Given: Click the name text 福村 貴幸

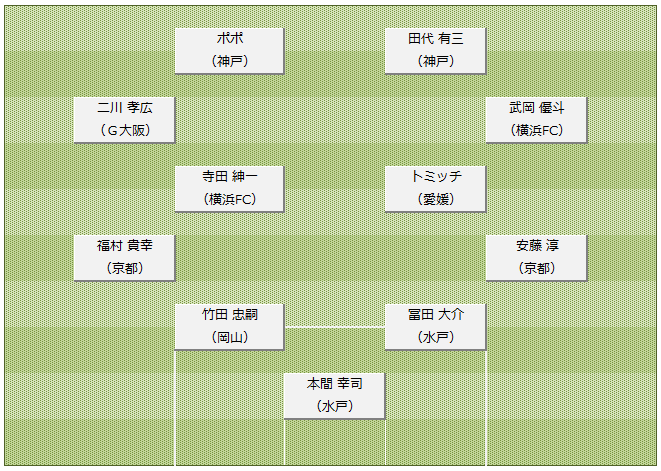Looking at the screenshot, I should pos(125,245).
